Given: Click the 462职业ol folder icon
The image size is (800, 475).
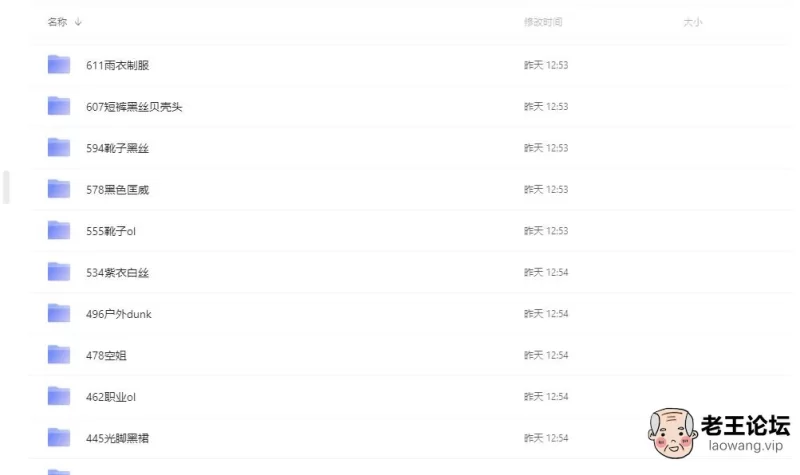Looking at the screenshot, I should pyautogui.click(x=59, y=397).
